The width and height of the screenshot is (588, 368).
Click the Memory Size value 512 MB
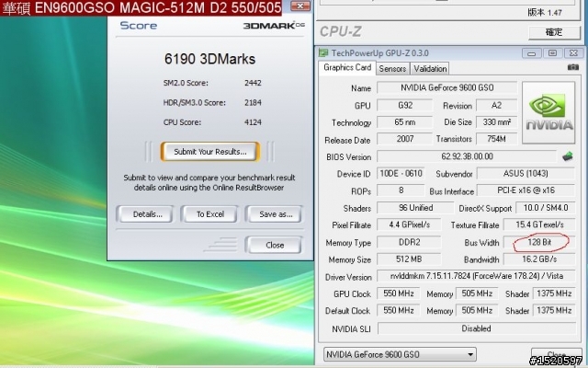click(x=409, y=259)
